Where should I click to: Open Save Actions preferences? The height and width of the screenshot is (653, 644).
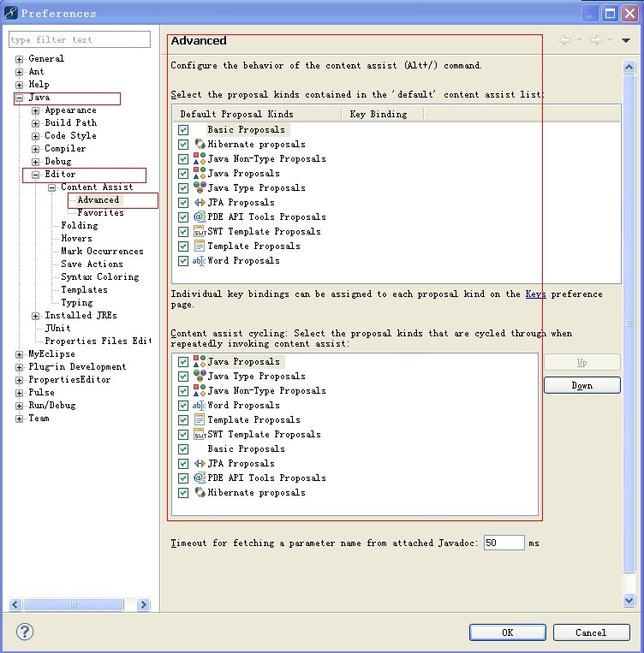92,264
